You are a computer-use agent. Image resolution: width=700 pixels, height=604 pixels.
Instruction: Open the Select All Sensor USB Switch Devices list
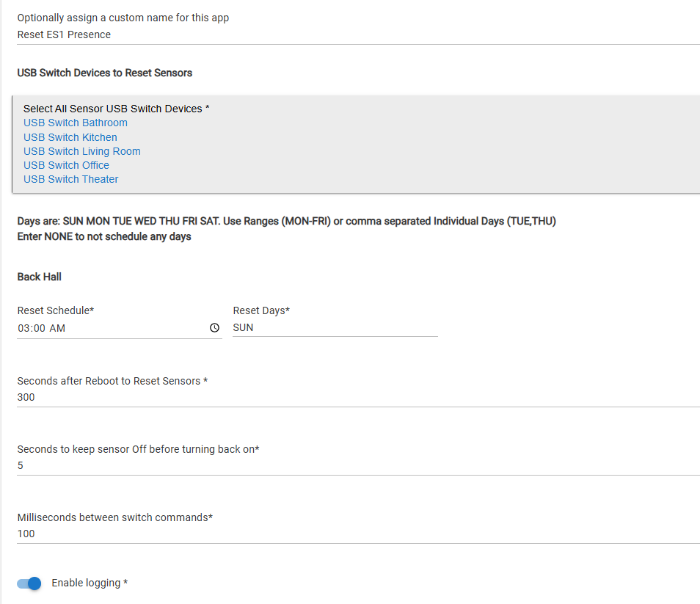[116, 109]
